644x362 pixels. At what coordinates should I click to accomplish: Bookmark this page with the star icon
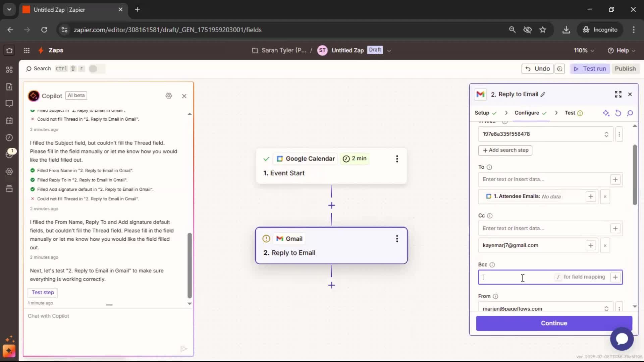click(x=543, y=30)
